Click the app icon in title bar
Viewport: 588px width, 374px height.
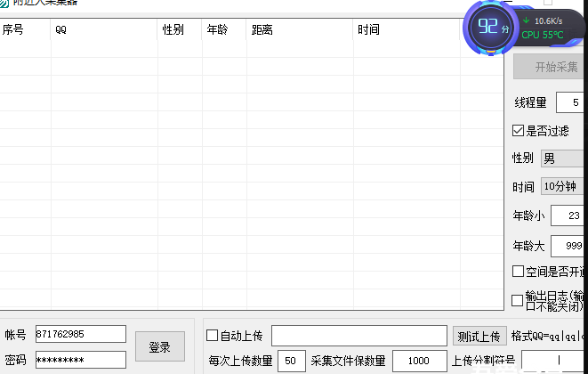[x=4, y=3]
